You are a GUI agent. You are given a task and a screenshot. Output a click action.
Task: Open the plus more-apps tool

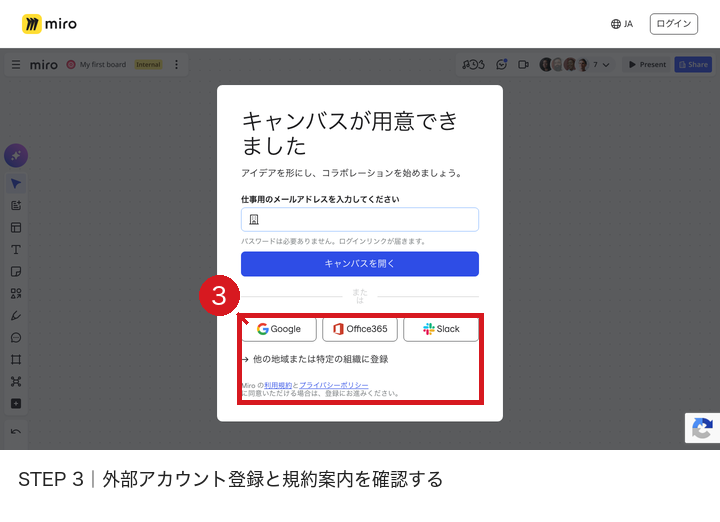[x=16, y=404]
